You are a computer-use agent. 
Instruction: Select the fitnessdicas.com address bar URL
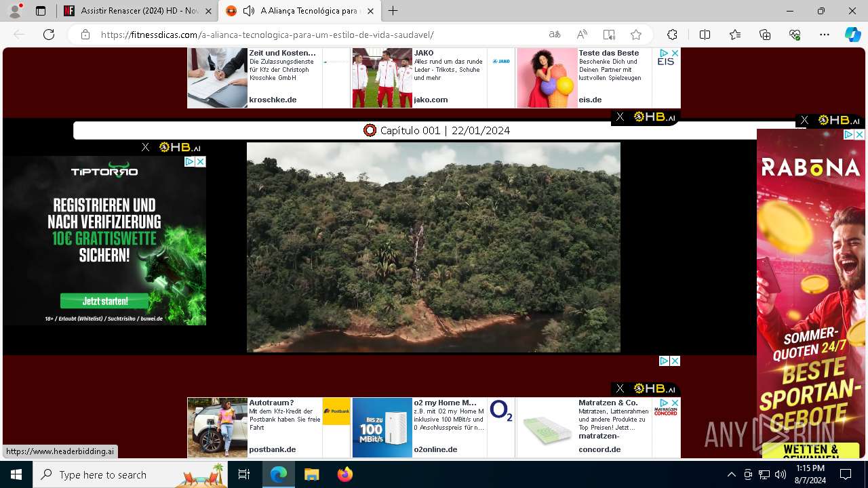point(267,35)
